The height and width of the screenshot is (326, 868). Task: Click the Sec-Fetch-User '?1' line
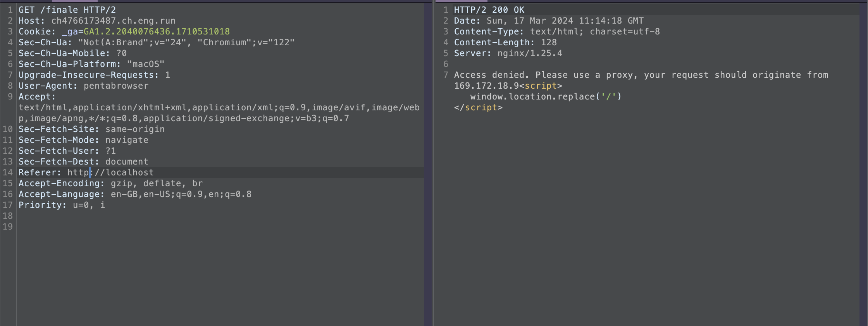67,151
